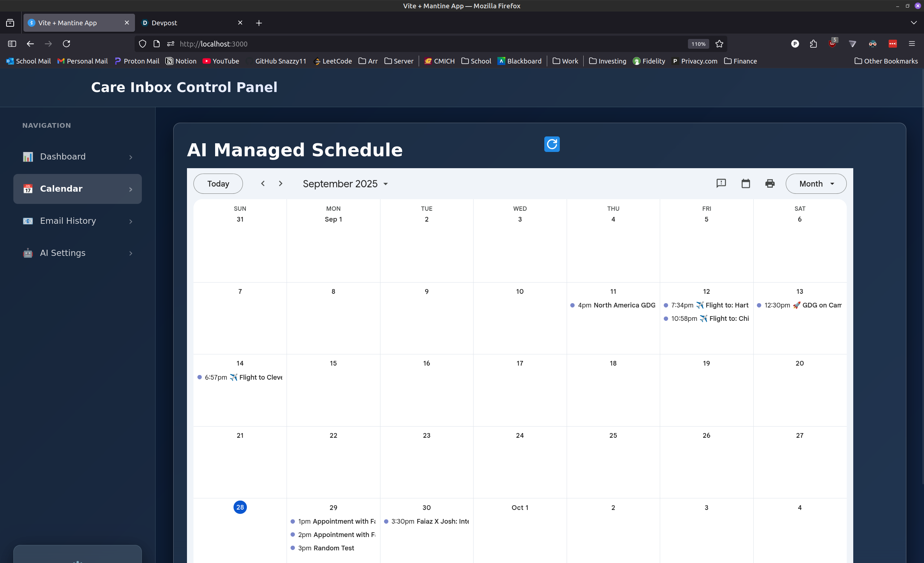Go to previous month arrow
The width and height of the screenshot is (924, 563).
[x=263, y=183]
